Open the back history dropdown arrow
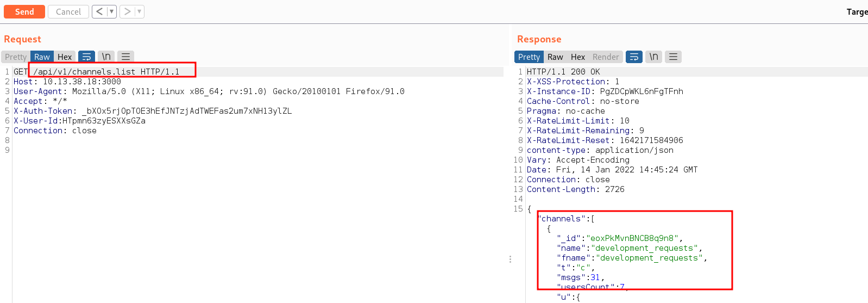 pyautogui.click(x=111, y=11)
